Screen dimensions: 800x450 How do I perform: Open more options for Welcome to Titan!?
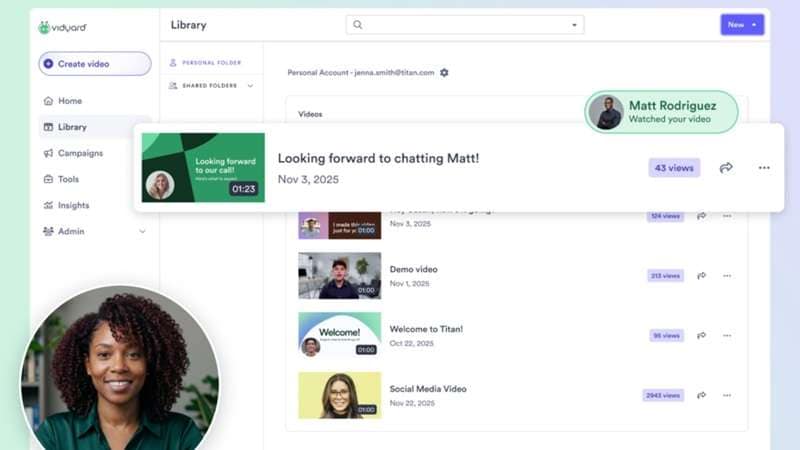pos(727,336)
